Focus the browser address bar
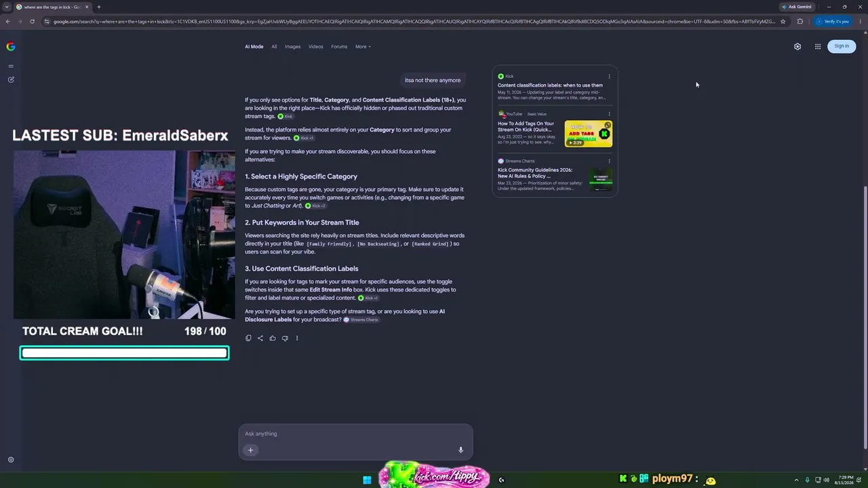Viewport: 868px width, 488px height. pyautogui.click(x=414, y=21)
